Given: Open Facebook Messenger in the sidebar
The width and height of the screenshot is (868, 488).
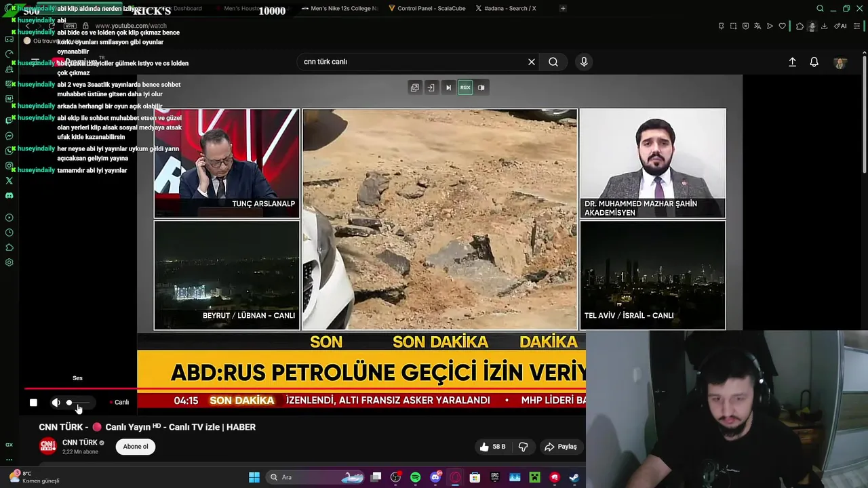Looking at the screenshot, I should [9, 136].
